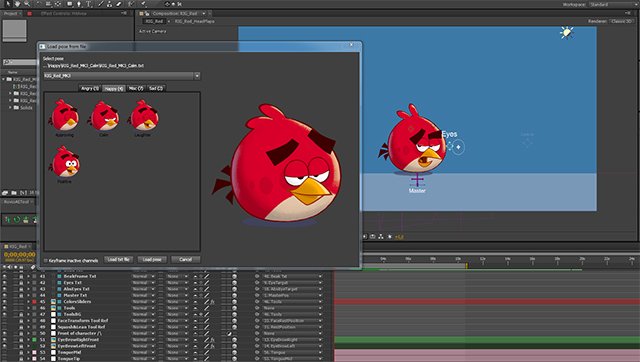Switch to the Happy poses tab
Screen dimensions: 640x362
click(x=113, y=88)
